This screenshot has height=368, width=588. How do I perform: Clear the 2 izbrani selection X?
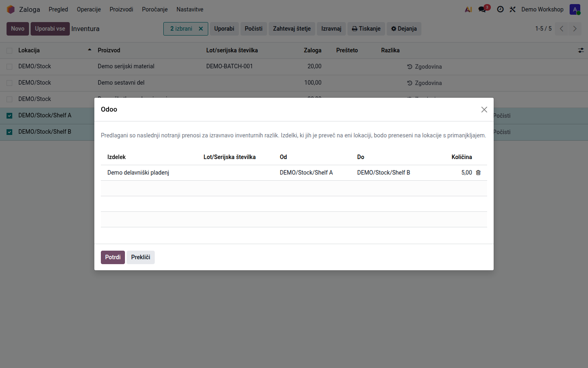pyautogui.click(x=201, y=29)
